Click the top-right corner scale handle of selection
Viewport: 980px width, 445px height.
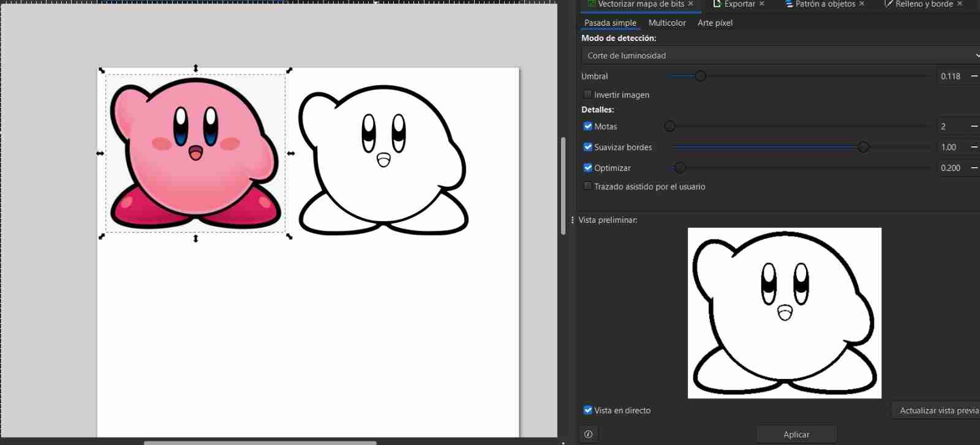(x=290, y=70)
